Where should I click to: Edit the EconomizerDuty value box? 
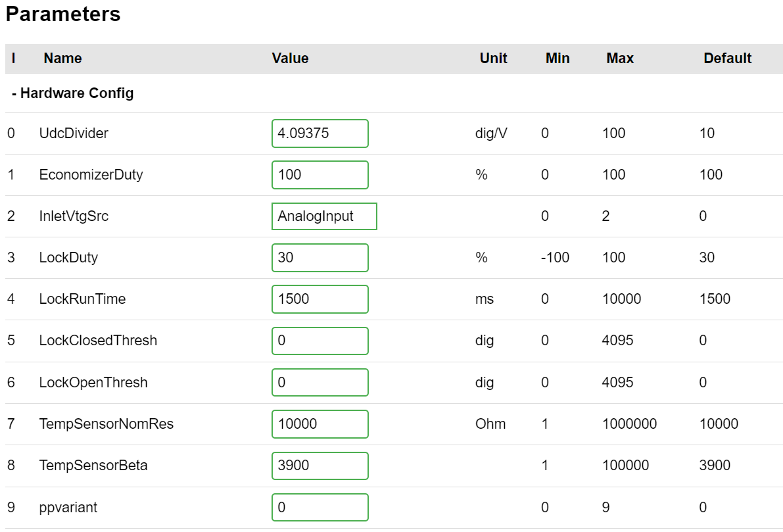[x=320, y=175]
